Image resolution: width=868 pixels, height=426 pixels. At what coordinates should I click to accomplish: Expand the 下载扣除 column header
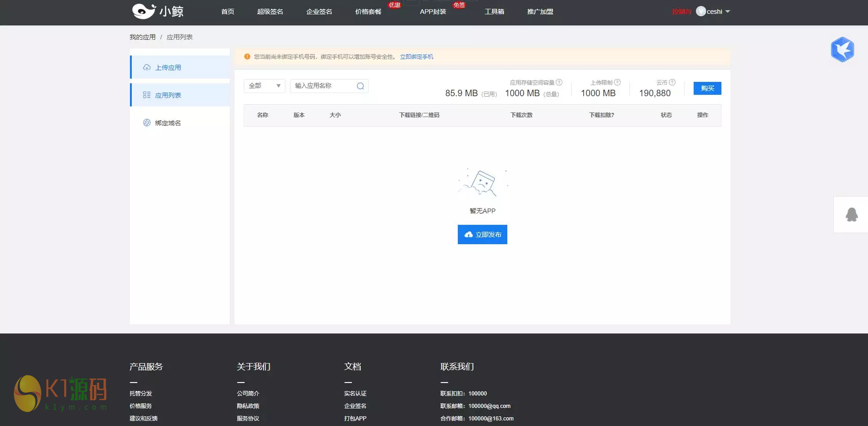601,115
